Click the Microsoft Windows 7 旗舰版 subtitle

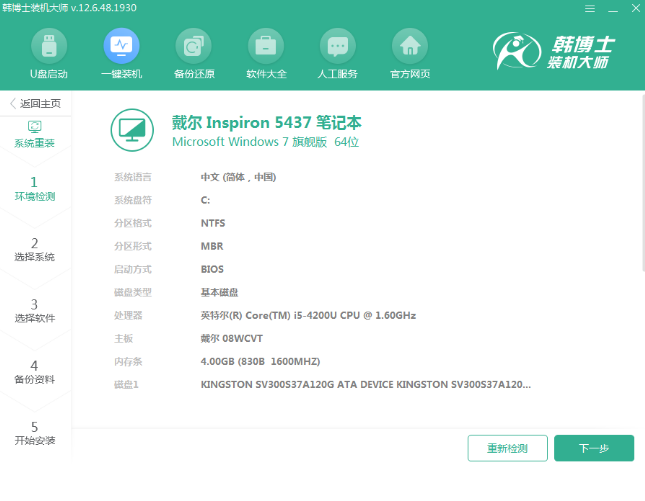pos(265,142)
